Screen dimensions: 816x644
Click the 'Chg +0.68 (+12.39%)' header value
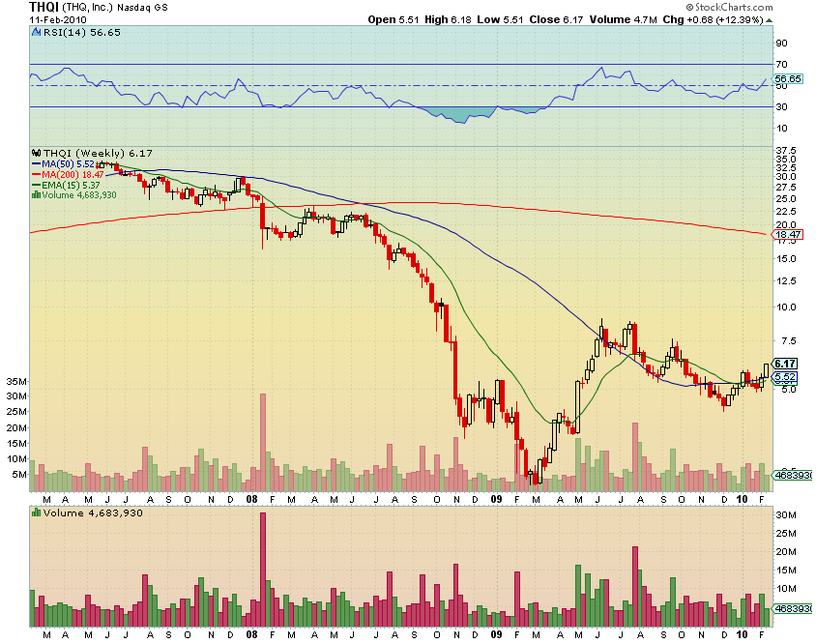click(713, 19)
